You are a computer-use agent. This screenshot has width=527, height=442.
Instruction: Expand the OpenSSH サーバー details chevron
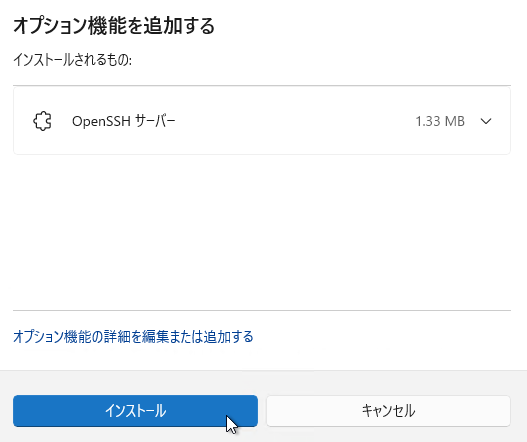486,121
